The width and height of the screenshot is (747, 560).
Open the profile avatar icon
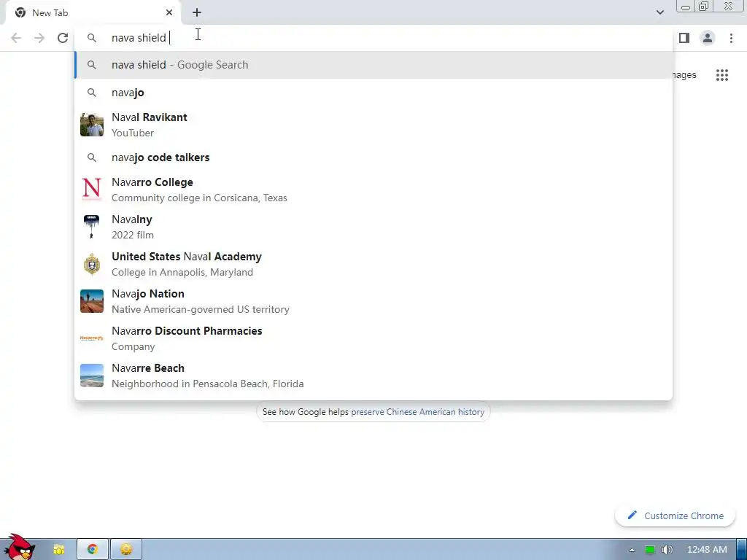pos(708,38)
